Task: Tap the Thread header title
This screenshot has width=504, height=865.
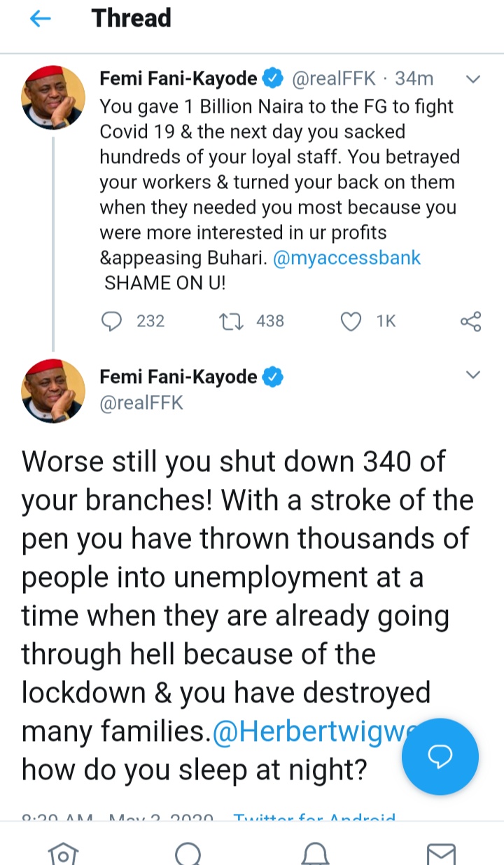Action: click(x=131, y=19)
